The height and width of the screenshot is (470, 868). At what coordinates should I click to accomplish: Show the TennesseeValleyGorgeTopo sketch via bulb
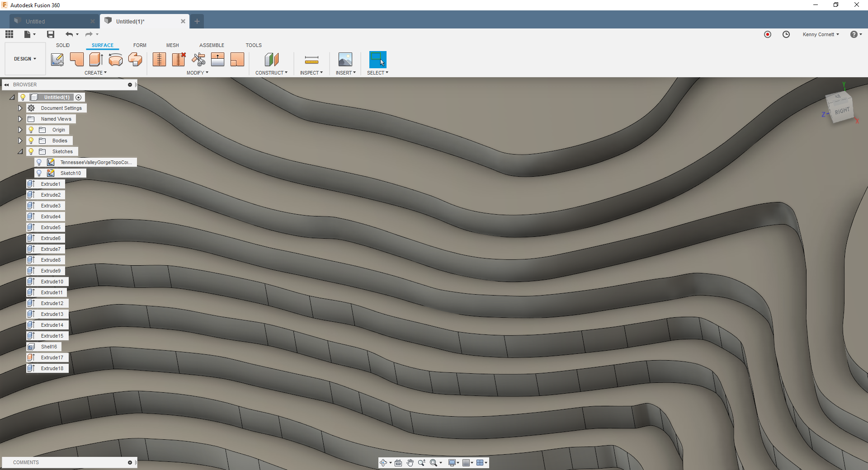click(x=39, y=162)
